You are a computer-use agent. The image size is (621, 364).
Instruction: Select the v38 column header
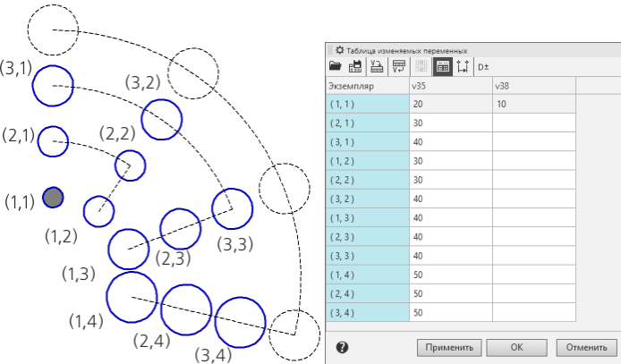533,87
